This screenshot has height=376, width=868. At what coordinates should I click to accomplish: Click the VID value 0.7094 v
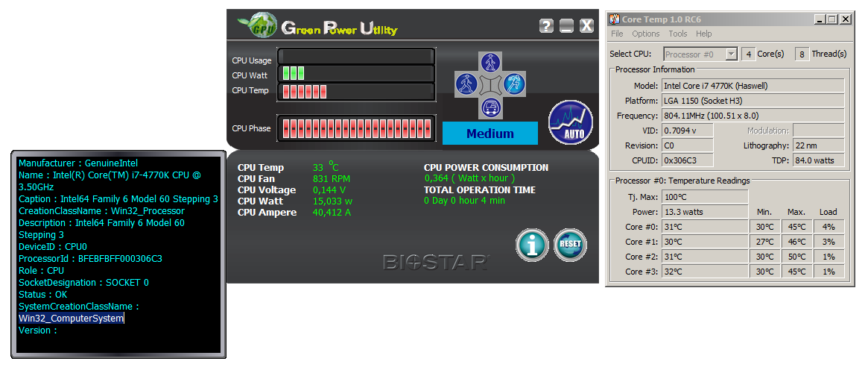[x=688, y=131]
